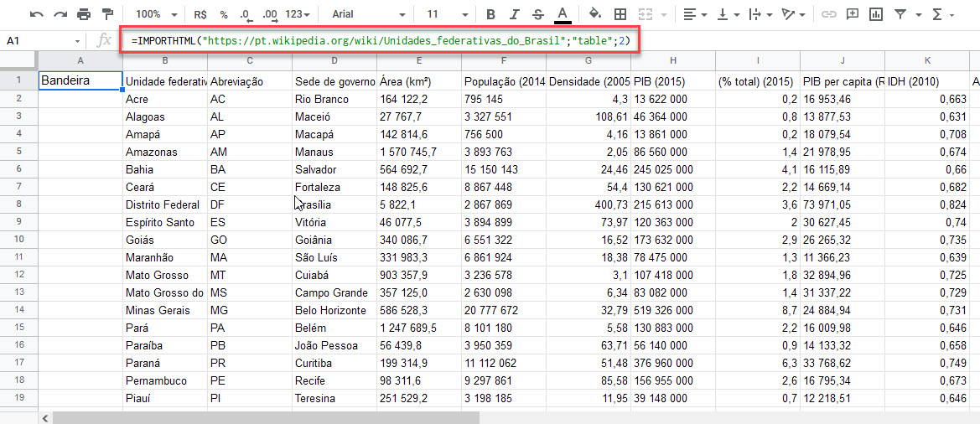
Task: Click the horizontal scrollbar thumb
Action: point(266,417)
